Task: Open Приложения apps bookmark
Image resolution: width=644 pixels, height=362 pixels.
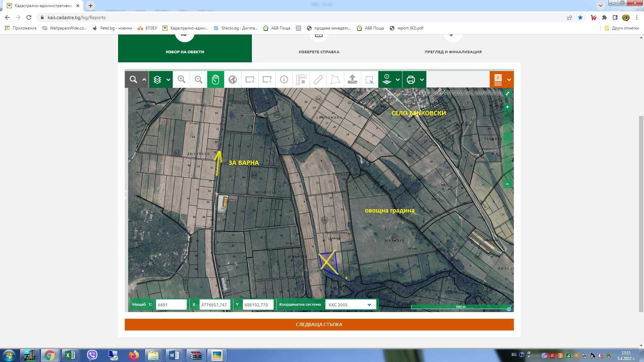Action: pyautogui.click(x=21, y=28)
